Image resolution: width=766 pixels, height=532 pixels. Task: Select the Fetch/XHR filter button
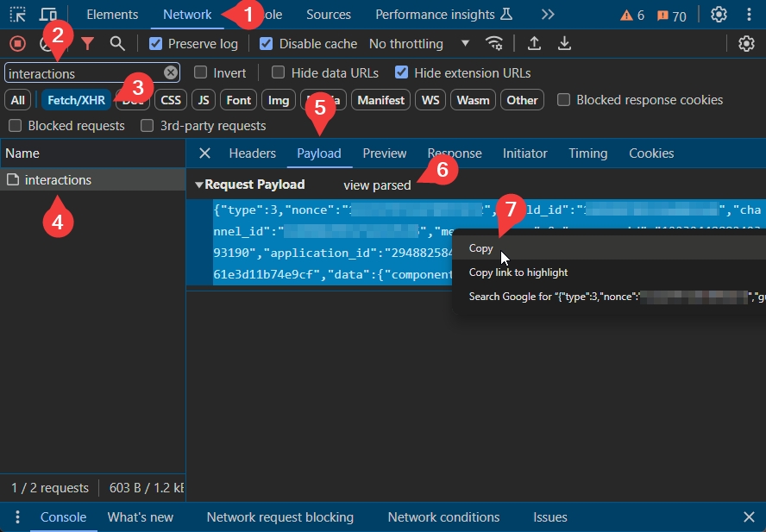coord(76,100)
